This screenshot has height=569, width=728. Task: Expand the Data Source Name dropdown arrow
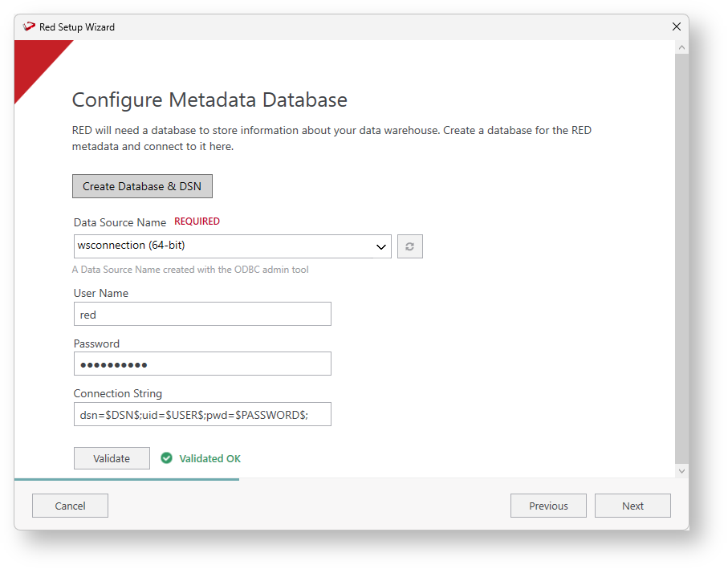pos(381,246)
